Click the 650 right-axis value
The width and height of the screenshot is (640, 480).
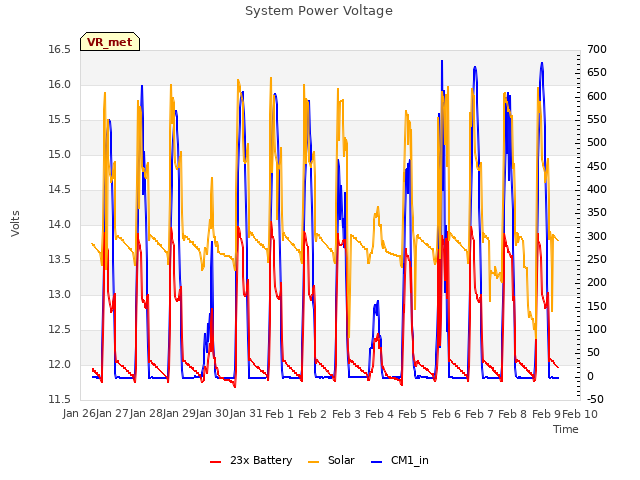click(x=597, y=73)
